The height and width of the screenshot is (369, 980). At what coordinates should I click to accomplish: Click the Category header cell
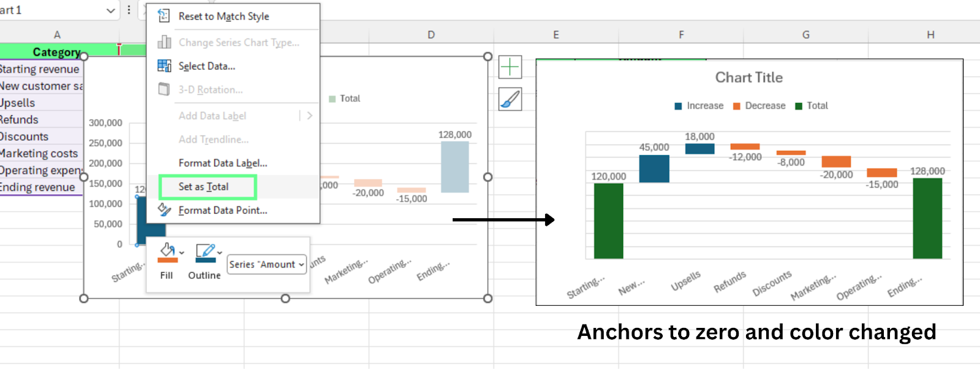tap(59, 51)
